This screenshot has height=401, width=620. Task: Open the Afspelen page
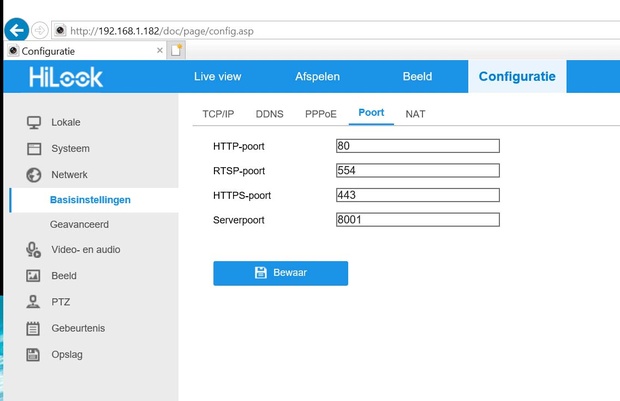pos(318,76)
